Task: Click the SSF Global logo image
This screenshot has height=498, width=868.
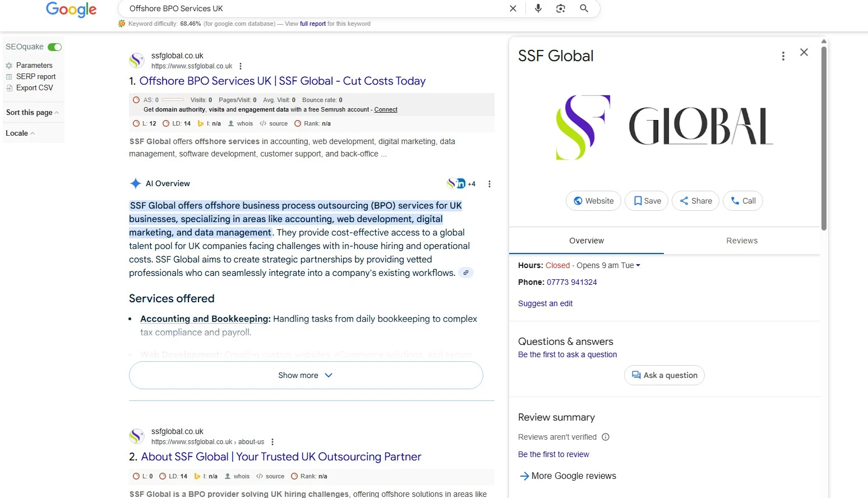Action: (664, 127)
